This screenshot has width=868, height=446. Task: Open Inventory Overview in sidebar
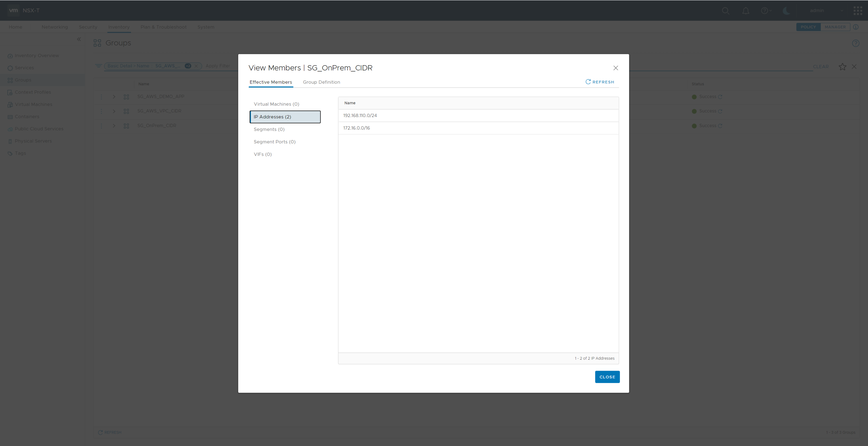pyautogui.click(x=37, y=56)
